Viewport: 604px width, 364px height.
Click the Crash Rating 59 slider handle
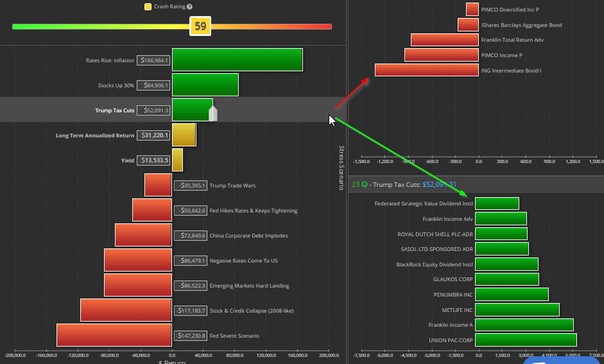pyautogui.click(x=200, y=26)
